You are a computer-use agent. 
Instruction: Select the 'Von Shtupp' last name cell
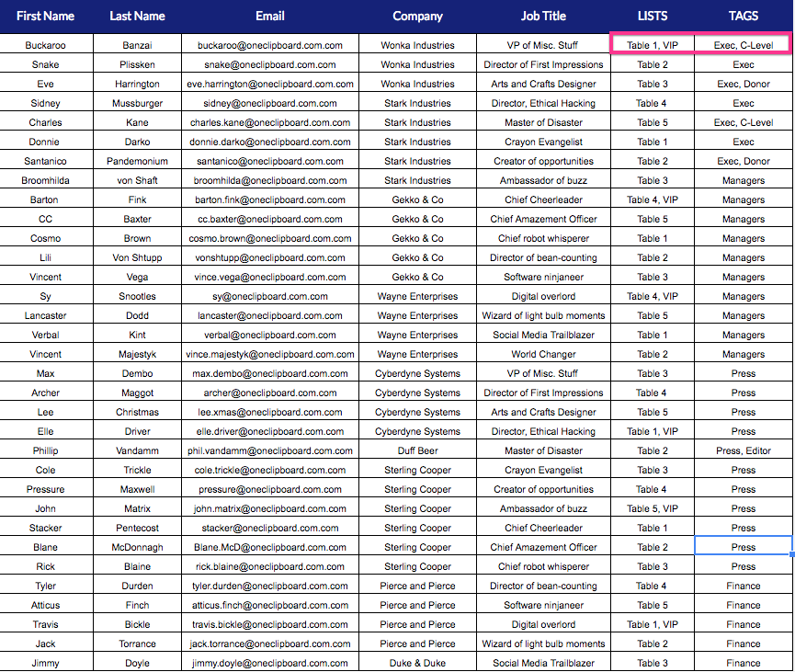(x=137, y=257)
